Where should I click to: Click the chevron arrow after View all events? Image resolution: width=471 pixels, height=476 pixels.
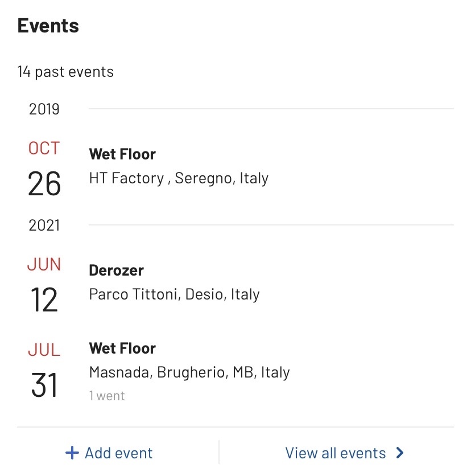pos(400,453)
